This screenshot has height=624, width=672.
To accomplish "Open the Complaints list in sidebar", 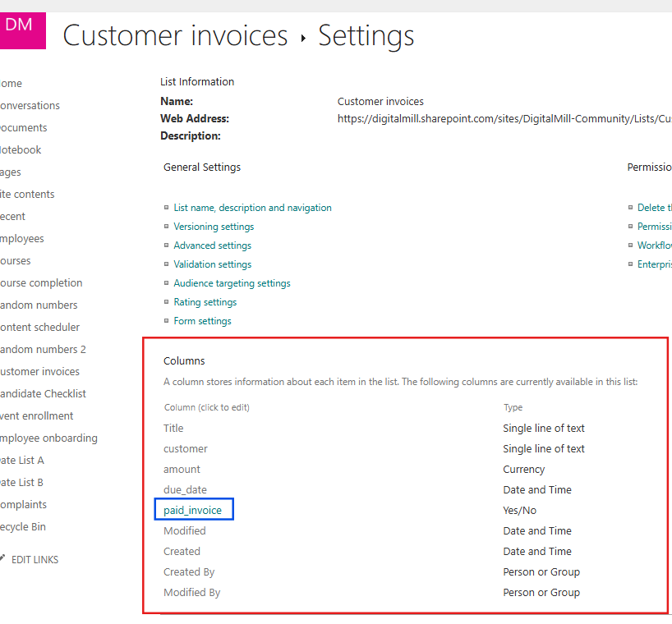I will [x=24, y=504].
